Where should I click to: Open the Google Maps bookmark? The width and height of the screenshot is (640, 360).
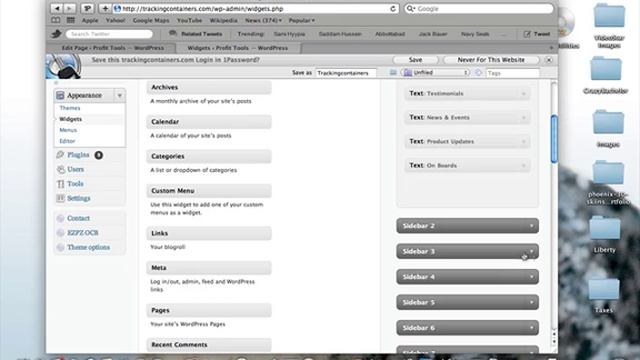click(x=151, y=20)
